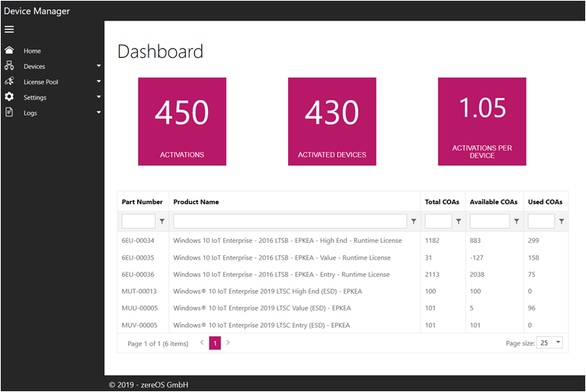Sort by Part Number column header
The height and width of the screenshot is (392, 586).
[142, 202]
